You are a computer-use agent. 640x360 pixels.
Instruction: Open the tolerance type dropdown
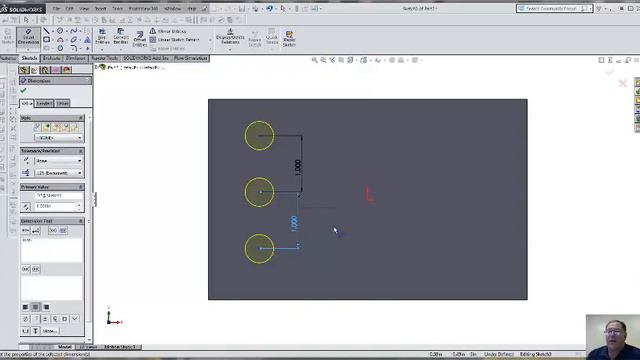(58, 161)
